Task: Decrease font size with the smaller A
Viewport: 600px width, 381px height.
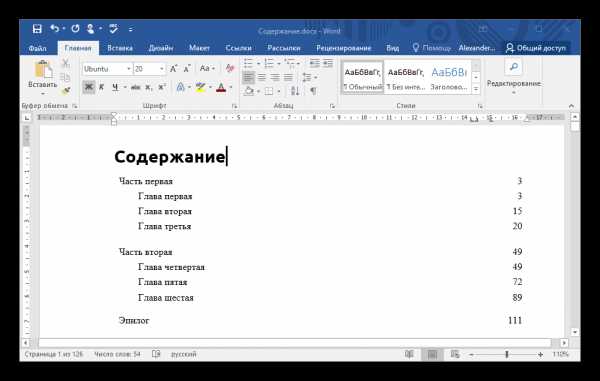Action: pos(187,69)
